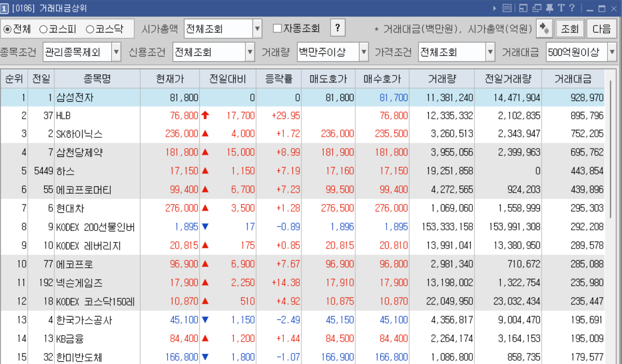
Task: Select the 에코프로 stock name at rank 10
Action: coord(75,264)
